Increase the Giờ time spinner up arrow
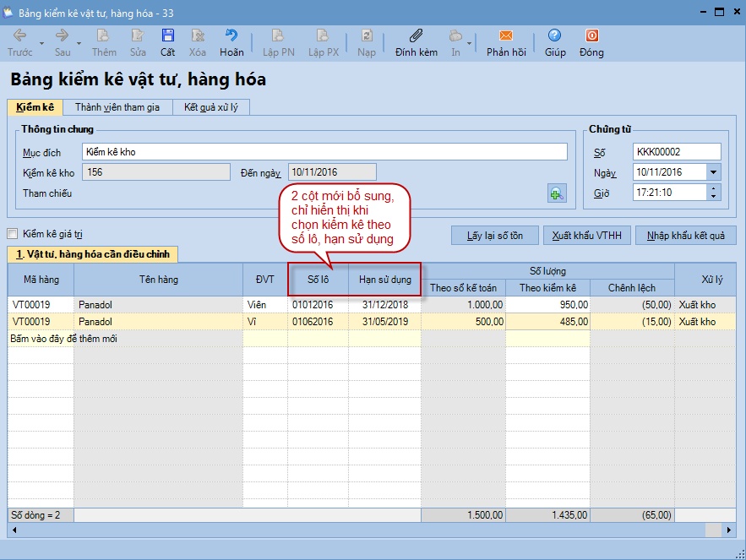Image resolution: width=746 pixels, height=560 pixels. click(x=714, y=188)
